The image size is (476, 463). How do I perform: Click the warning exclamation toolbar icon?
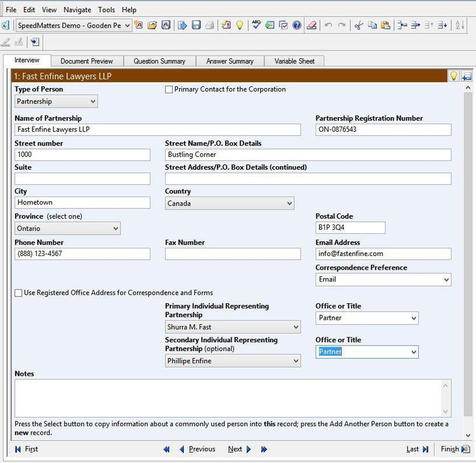click(x=226, y=25)
